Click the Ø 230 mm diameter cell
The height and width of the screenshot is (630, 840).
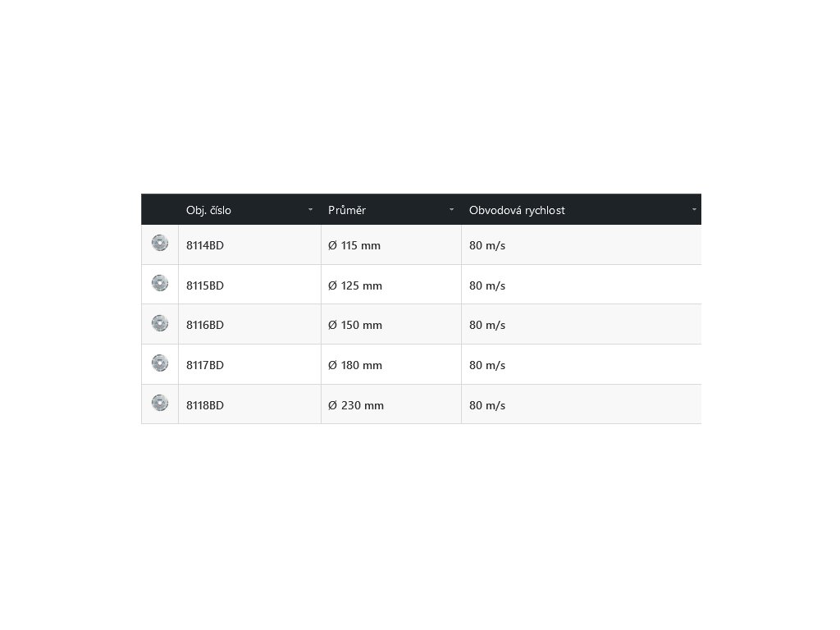coord(356,405)
